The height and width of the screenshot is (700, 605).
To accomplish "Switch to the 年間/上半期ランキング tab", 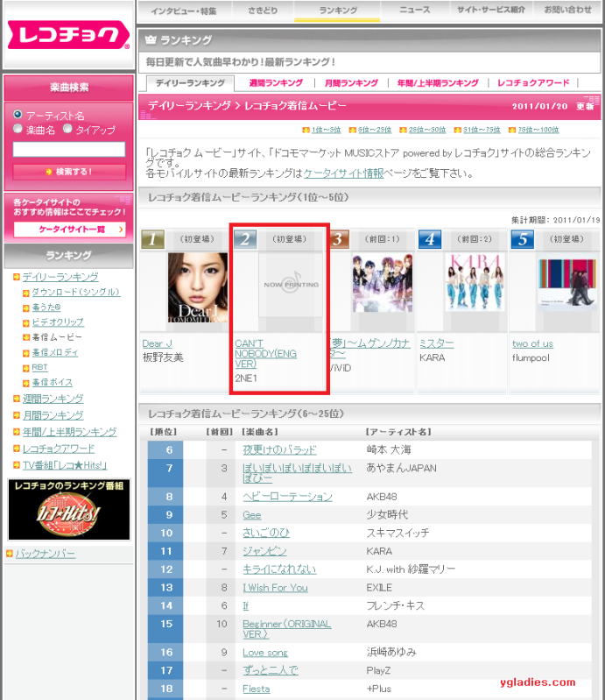I will tap(438, 83).
